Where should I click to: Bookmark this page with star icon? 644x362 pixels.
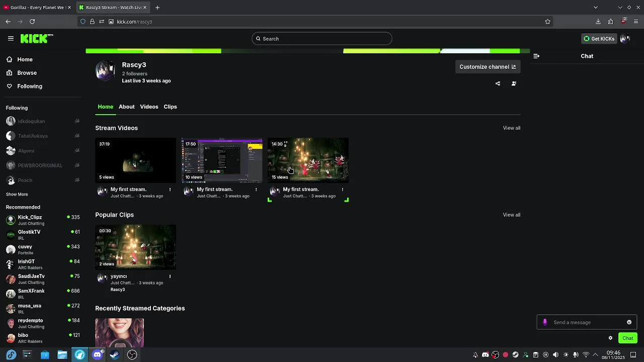(x=547, y=22)
